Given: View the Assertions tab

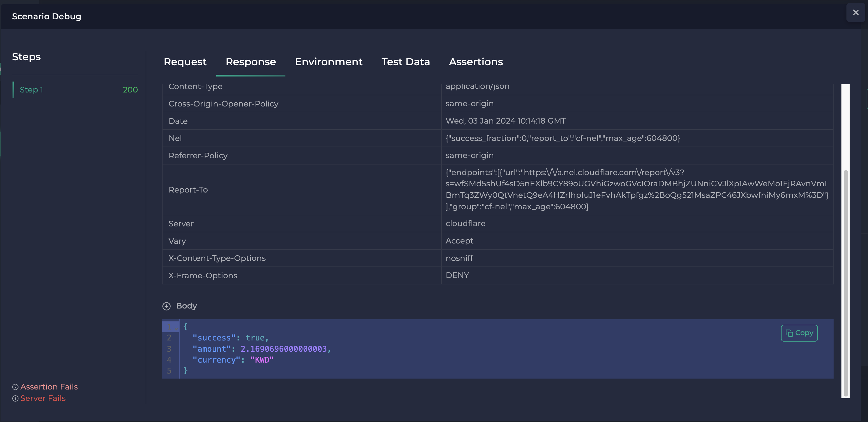Looking at the screenshot, I should point(475,62).
